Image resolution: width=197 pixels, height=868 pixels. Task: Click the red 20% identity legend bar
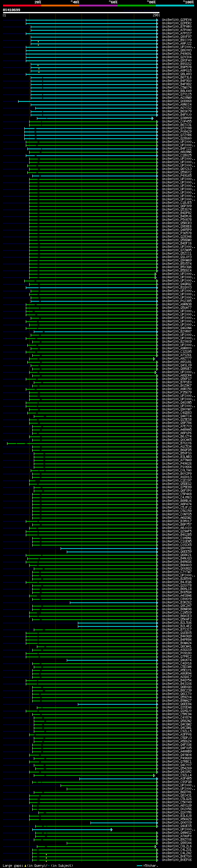(22, 6)
